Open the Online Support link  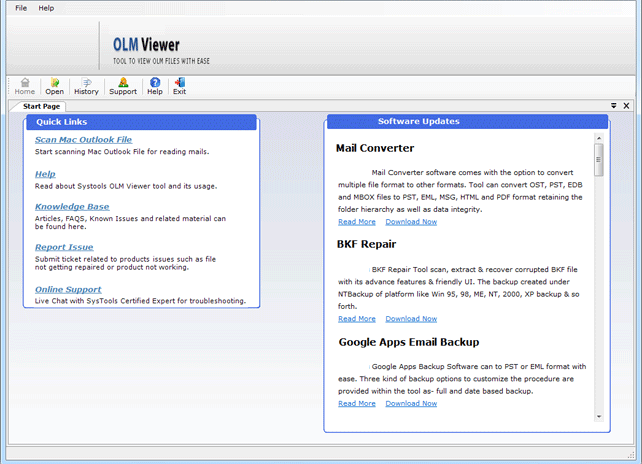[x=68, y=289]
